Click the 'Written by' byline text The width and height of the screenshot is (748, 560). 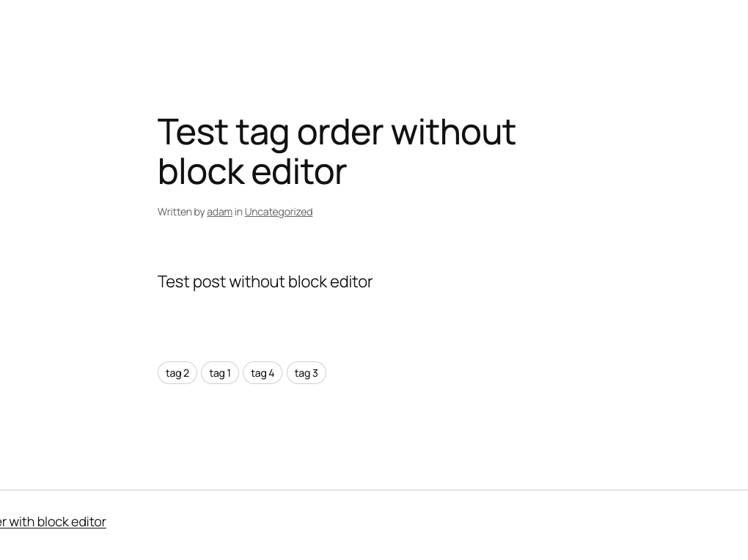point(180,212)
